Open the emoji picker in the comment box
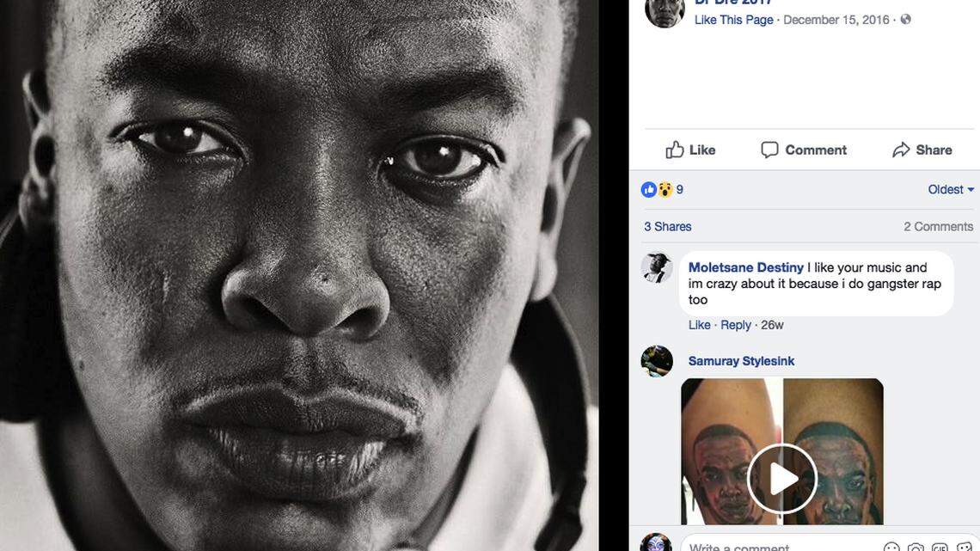The height and width of the screenshot is (551, 980). click(891, 547)
